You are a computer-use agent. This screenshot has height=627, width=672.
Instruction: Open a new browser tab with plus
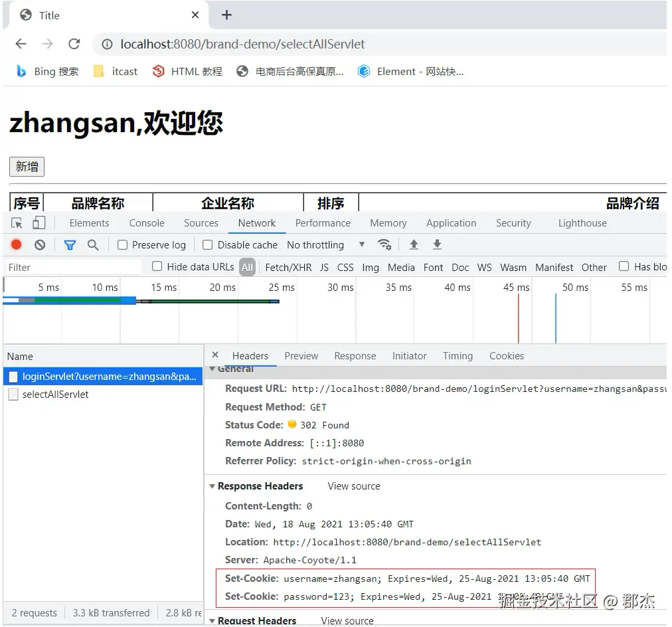click(x=226, y=15)
